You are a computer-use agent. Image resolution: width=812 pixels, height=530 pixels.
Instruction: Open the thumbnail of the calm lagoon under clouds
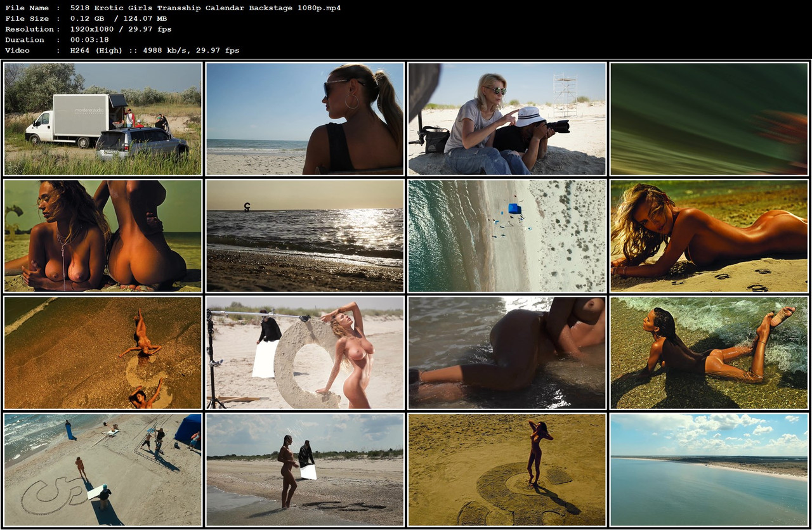point(709,470)
